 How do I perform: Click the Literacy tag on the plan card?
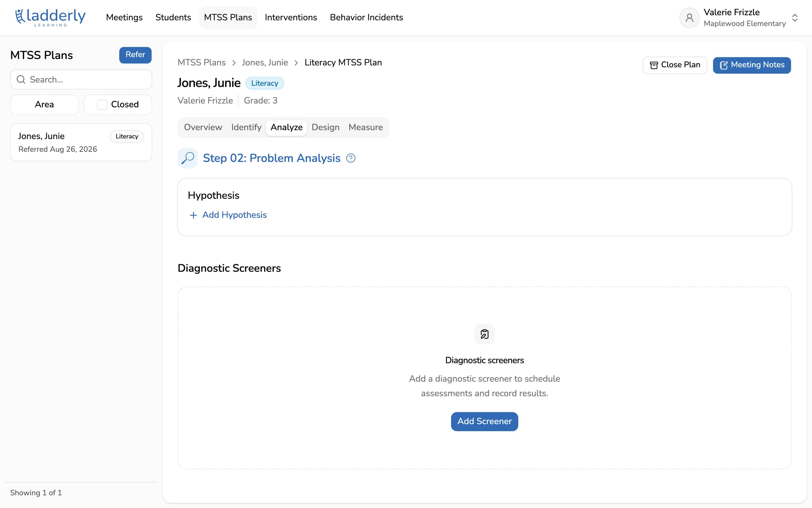pyautogui.click(x=127, y=136)
